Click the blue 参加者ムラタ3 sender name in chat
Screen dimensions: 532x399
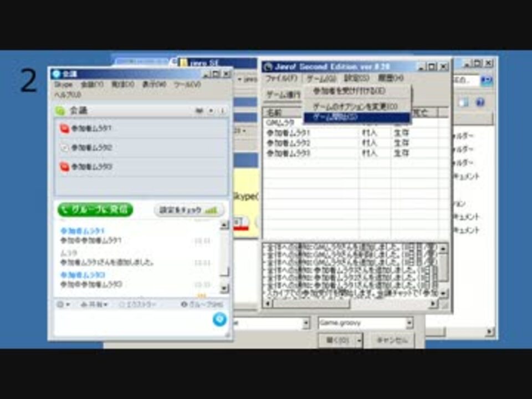[83, 274]
